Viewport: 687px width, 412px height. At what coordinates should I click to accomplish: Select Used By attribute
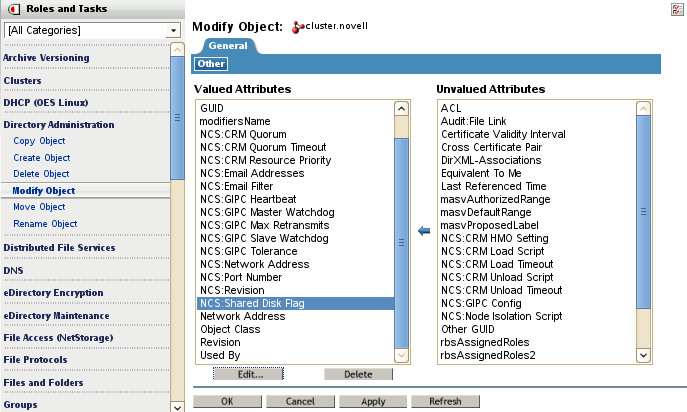pyautogui.click(x=295, y=355)
